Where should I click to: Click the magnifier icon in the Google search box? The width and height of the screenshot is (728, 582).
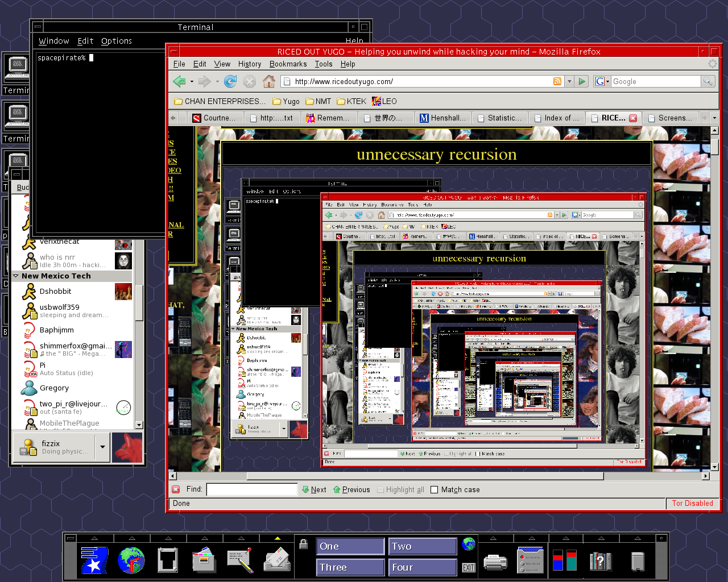[x=708, y=81]
